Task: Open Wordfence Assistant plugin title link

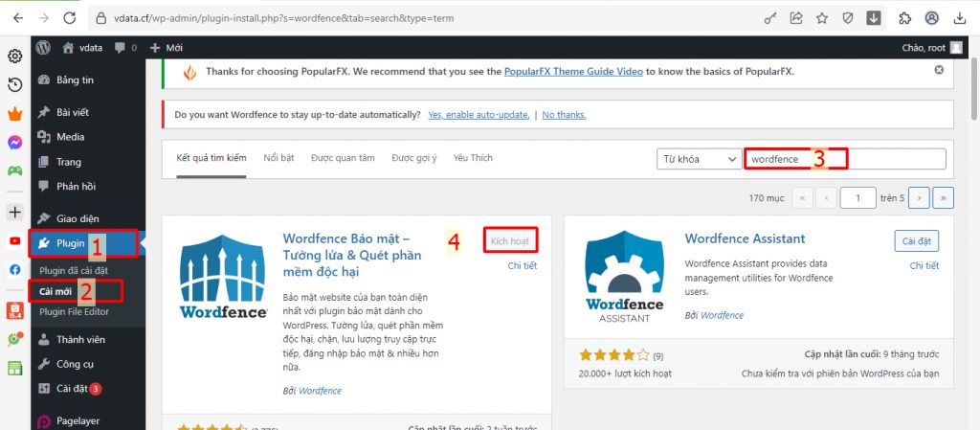Action: point(745,238)
